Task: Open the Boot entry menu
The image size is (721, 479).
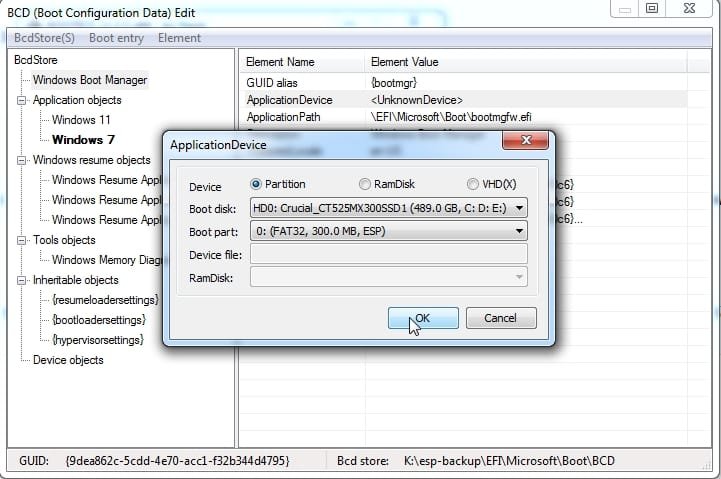Action: [x=117, y=38]
